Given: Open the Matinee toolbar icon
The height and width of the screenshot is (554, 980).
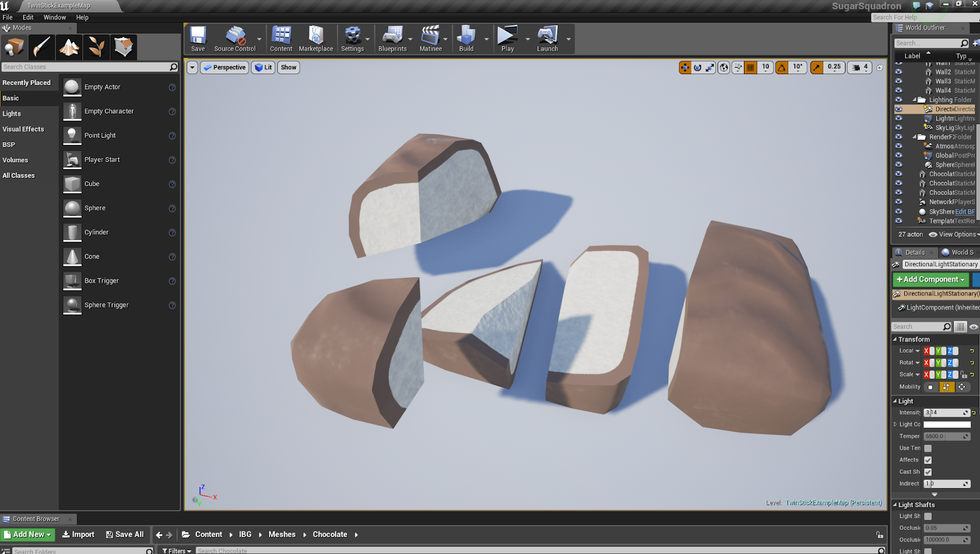Looking at the screenshot, I should click(430, 38).
